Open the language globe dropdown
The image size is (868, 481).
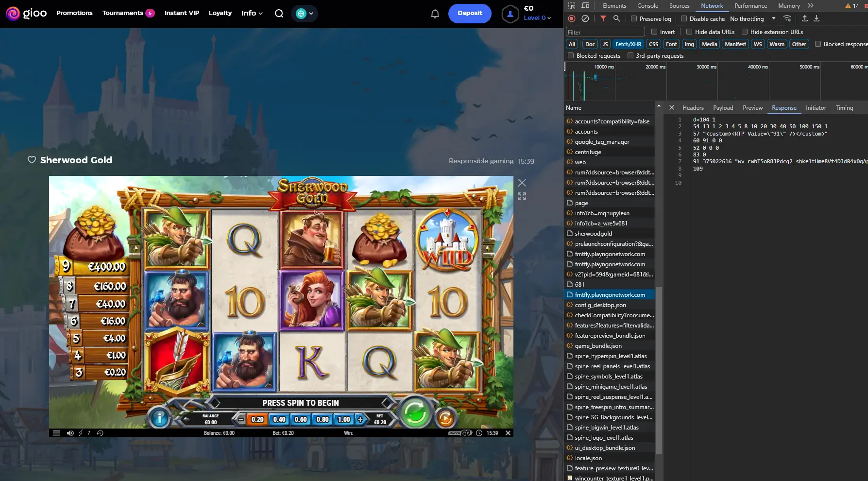(305, 14)
